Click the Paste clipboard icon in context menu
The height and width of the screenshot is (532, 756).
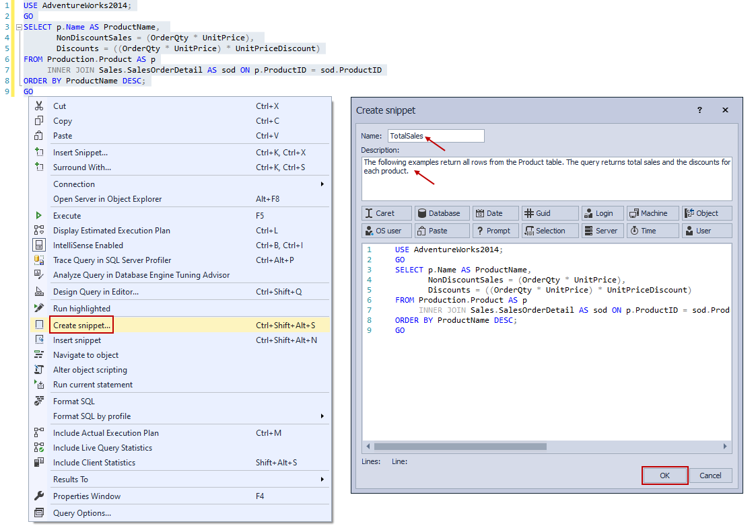39,136
